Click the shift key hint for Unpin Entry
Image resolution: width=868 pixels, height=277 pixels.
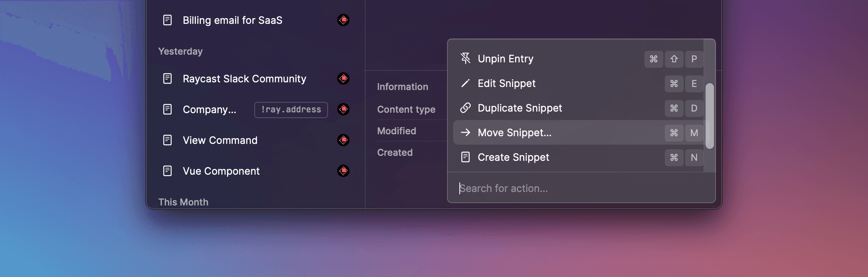coord(674,59)
